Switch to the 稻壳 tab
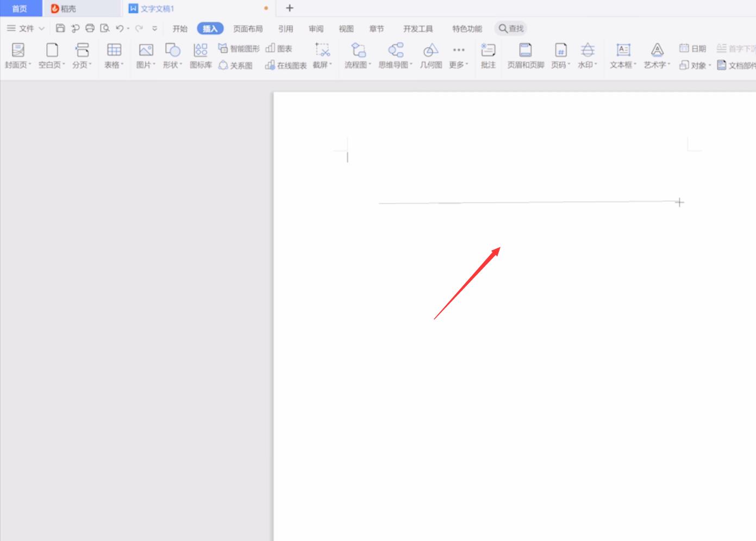The height and width of the screenshot is (541, 756). pos(83,8)
